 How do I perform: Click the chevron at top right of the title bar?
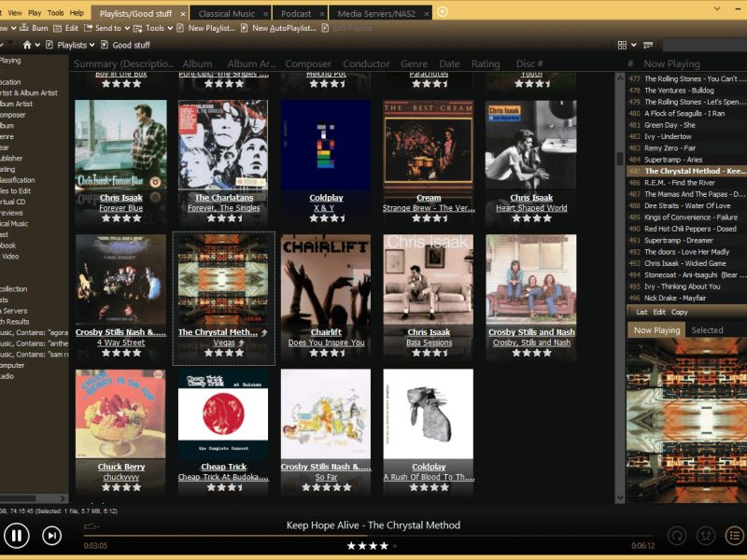717,8
